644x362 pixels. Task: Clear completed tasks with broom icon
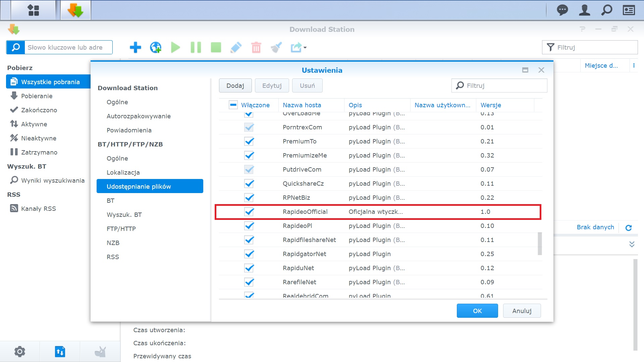point(276,47)
